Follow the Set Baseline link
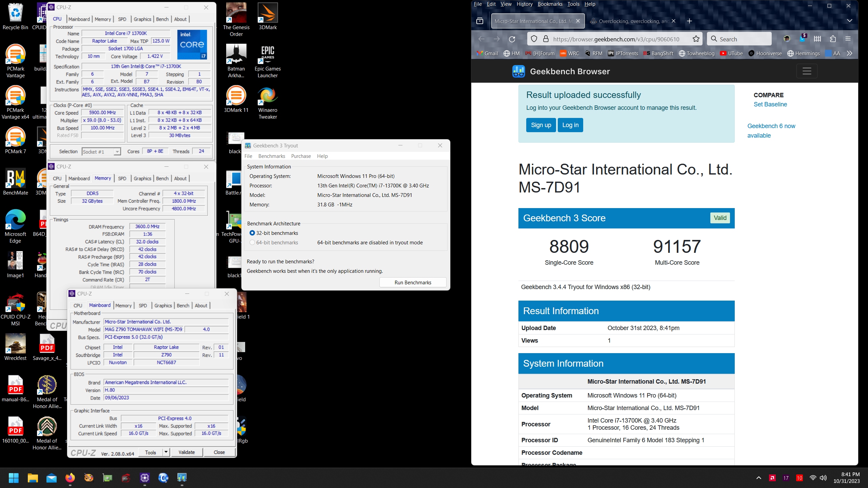 [x=770, y=104]
